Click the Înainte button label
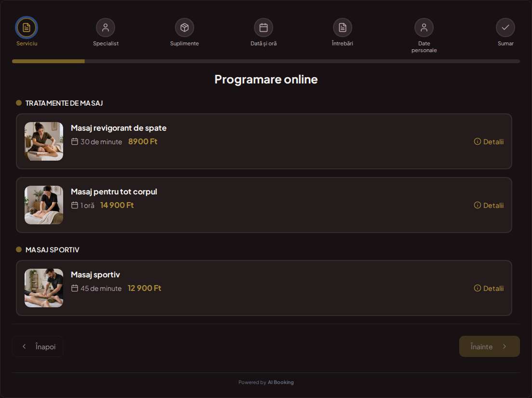This screenshot has width=532, height=398. (x=481, y=346)
